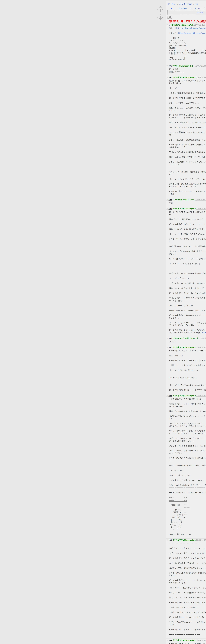The image size is (206, 644).
Task: Toggle the triangle beside post 897
Action: click(x=167, y=77)
